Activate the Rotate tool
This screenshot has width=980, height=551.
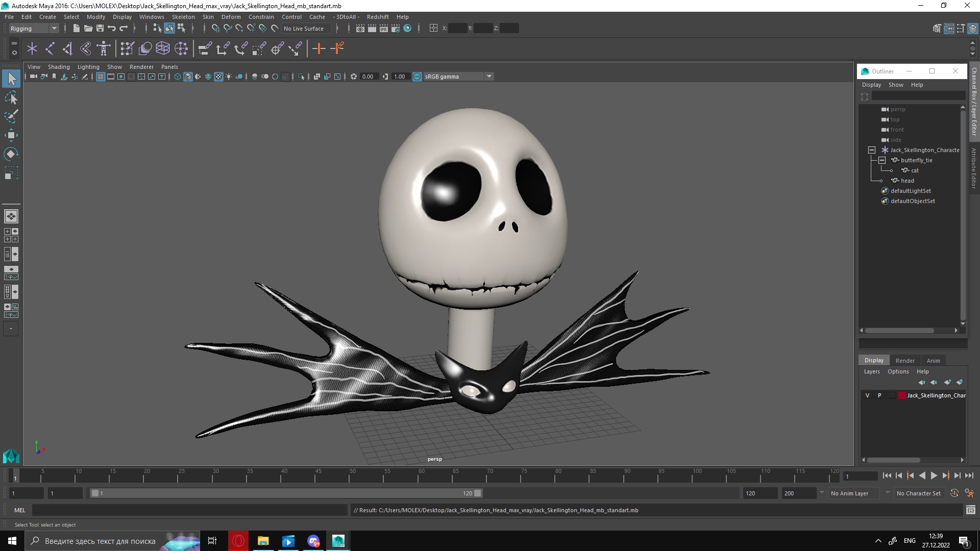[x=11, y=154]
